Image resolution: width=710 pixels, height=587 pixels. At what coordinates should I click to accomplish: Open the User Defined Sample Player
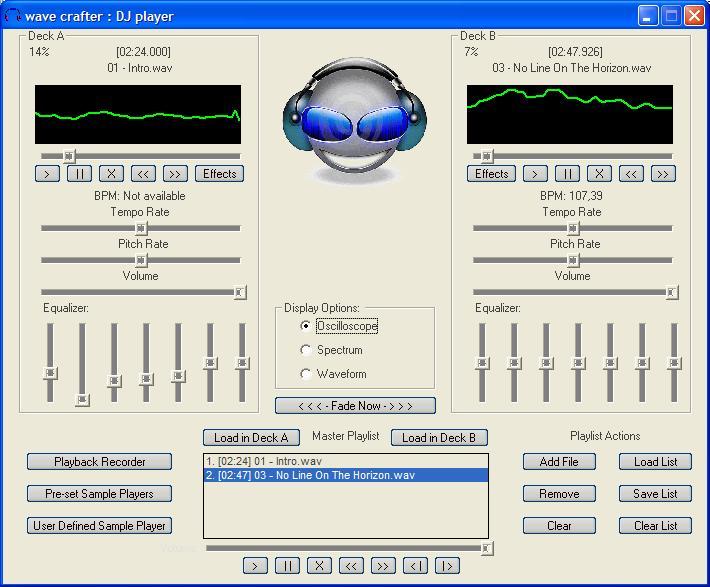100,526
